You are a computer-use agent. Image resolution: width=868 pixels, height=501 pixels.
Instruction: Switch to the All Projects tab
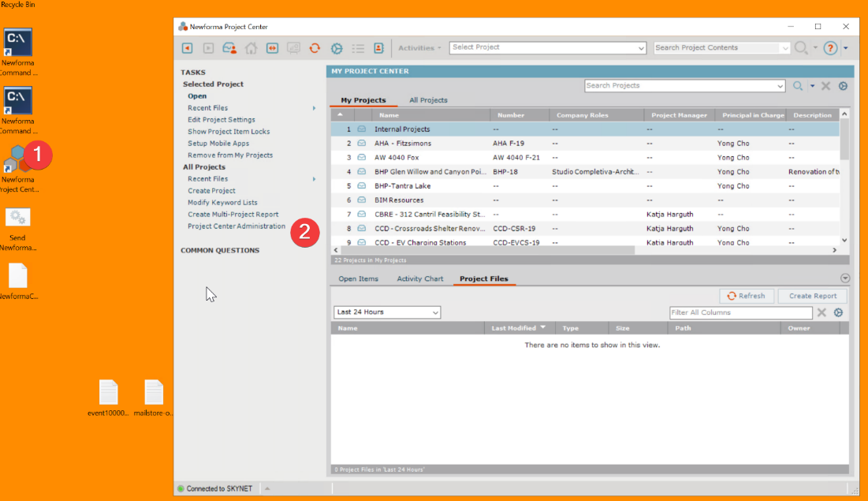[x=428, y=101]
